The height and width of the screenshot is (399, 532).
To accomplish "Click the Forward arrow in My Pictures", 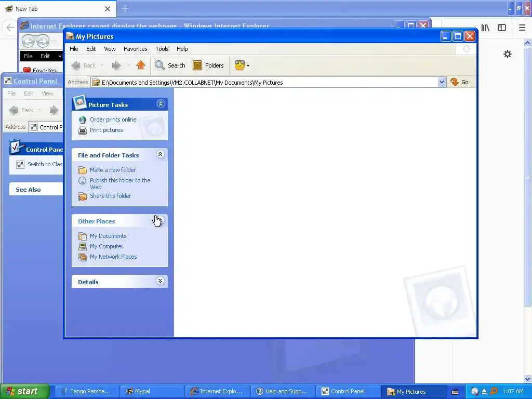I will pyautogui.click(x=116, y=65).
